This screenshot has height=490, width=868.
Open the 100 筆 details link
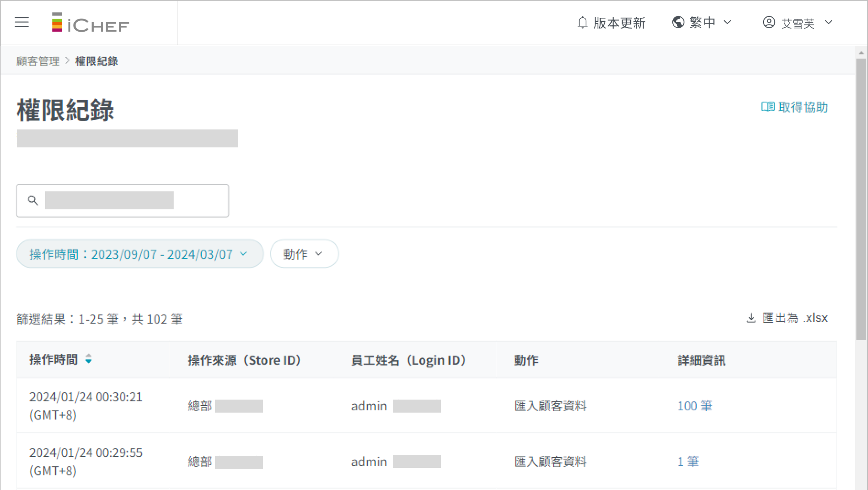point(694,406)
